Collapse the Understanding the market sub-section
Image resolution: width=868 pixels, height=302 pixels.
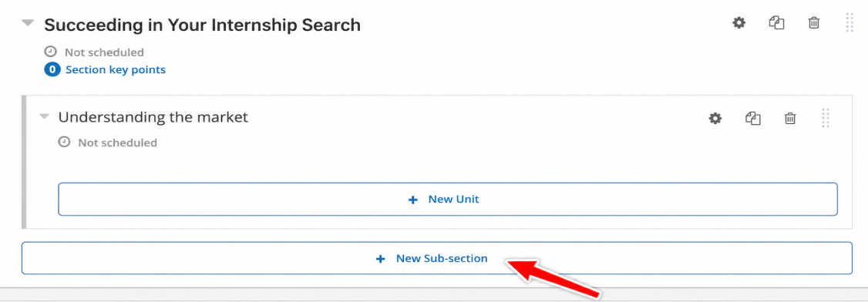point(44,116)
